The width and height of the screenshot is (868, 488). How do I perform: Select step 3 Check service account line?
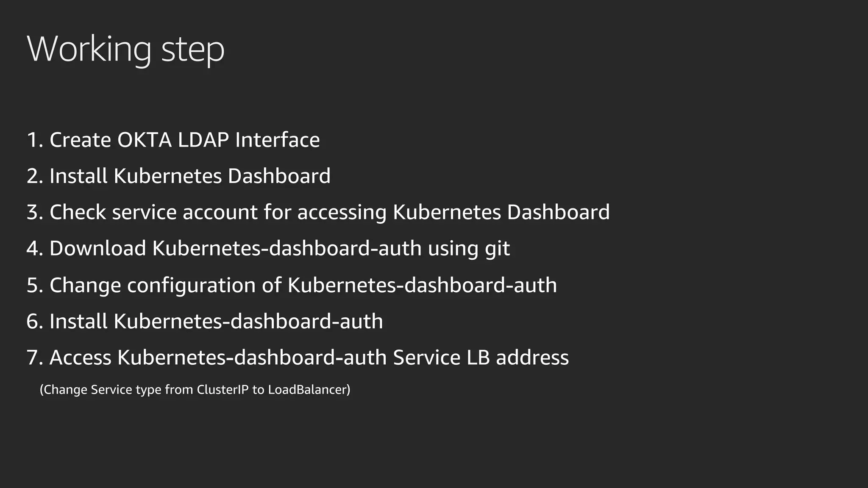[x=318, y=212]
